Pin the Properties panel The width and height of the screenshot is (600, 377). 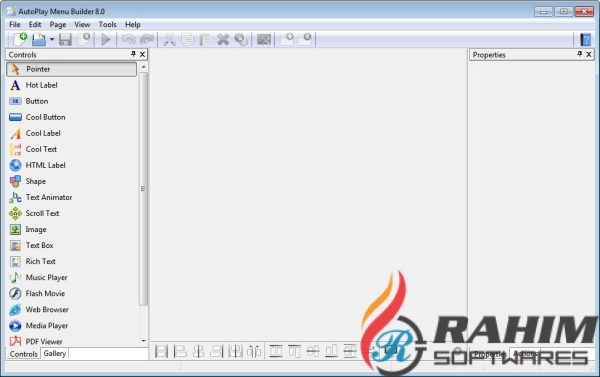tap(580, 54)
